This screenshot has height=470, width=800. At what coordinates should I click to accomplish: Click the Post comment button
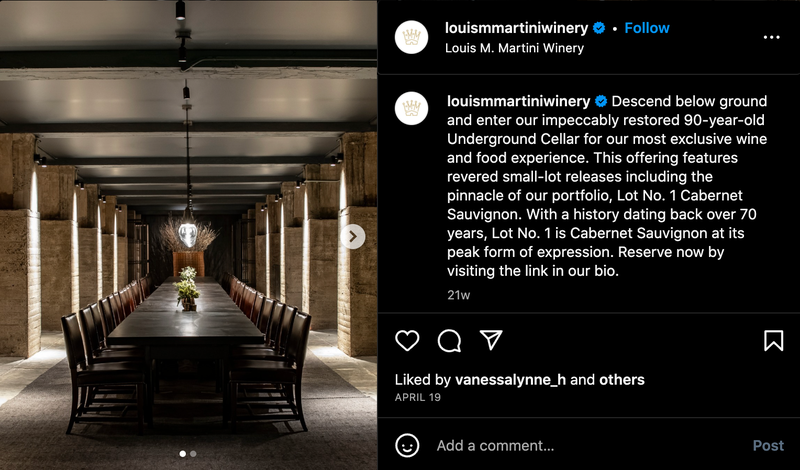click(768, 446)
